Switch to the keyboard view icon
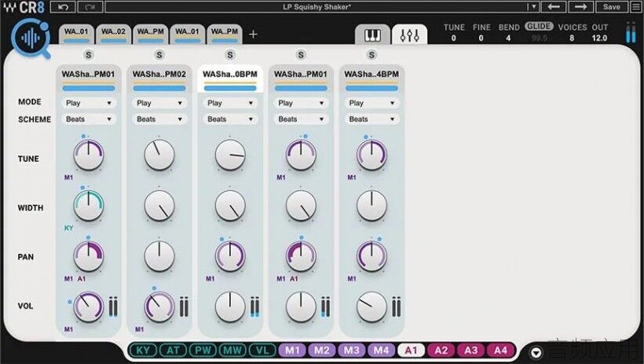 tap(372, 35)
